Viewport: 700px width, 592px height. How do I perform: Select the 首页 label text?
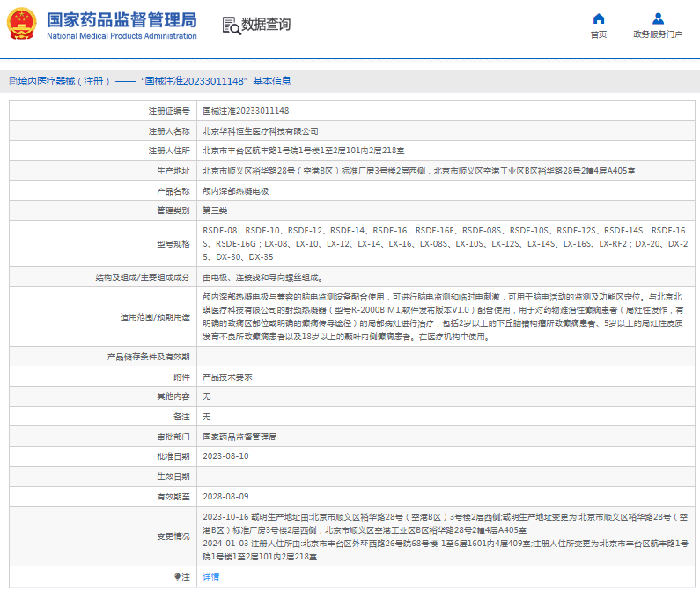pyautogui.click(x=598, y=34)
